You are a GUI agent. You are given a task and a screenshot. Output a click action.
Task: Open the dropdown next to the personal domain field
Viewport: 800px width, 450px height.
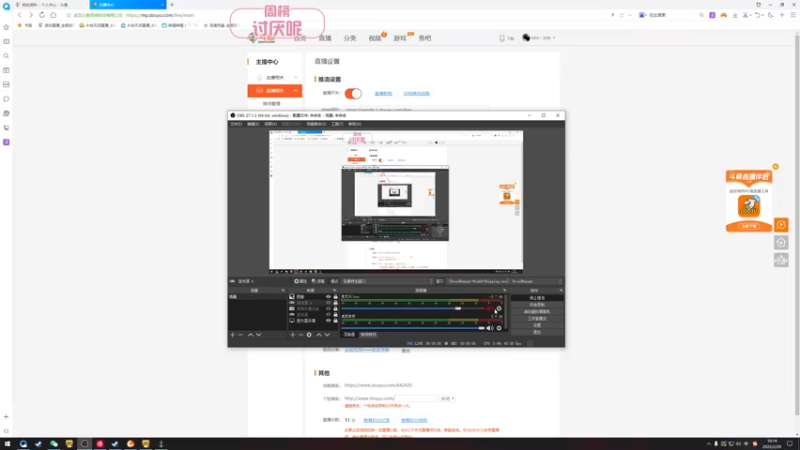[447, 398]
